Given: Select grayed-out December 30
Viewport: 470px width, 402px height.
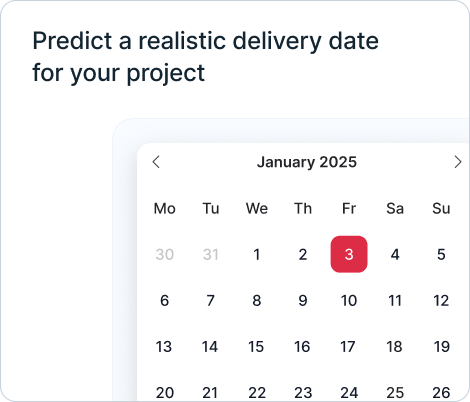Looking at the screenshot, I should click(164, 255).
